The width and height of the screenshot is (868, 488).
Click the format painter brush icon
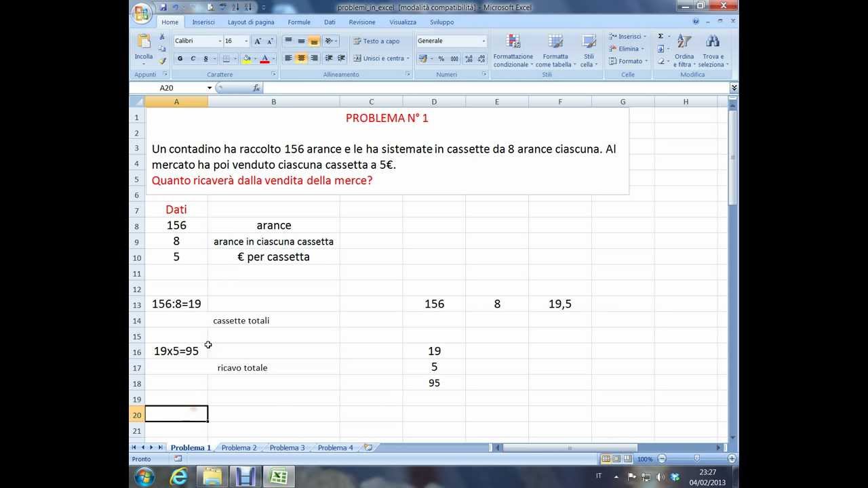[x=163, y=61]
